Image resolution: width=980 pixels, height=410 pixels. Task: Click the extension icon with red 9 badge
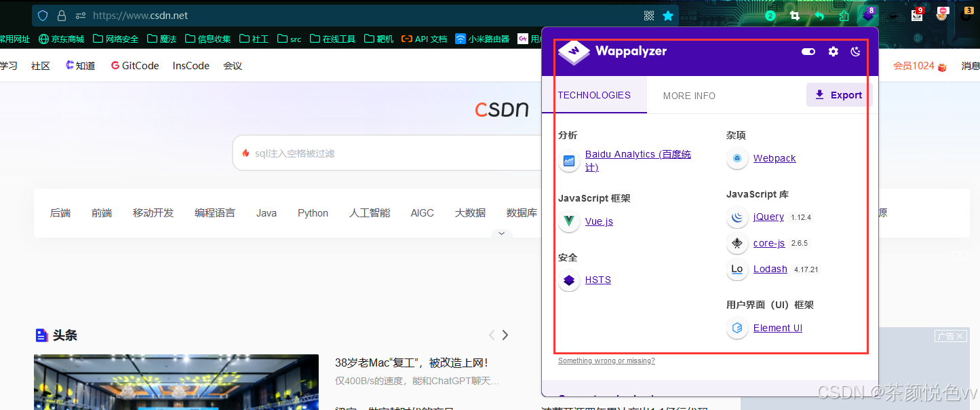point(917,14)
